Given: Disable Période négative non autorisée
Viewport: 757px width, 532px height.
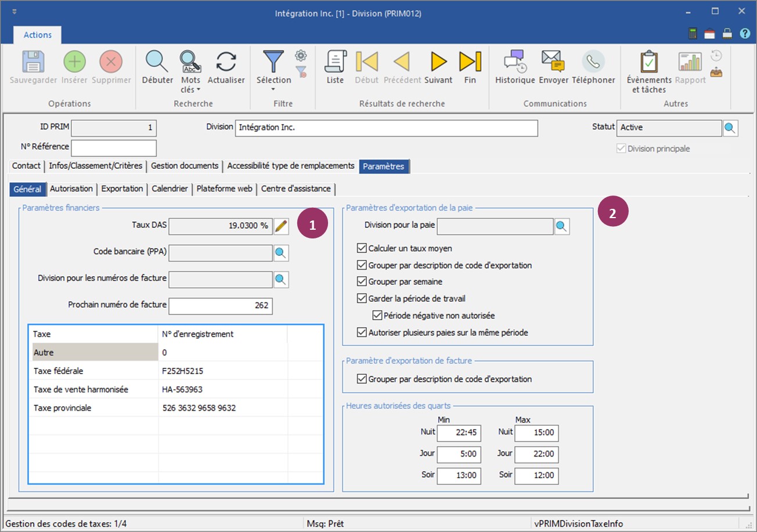Looking at the screenshot, I should 377,316.
